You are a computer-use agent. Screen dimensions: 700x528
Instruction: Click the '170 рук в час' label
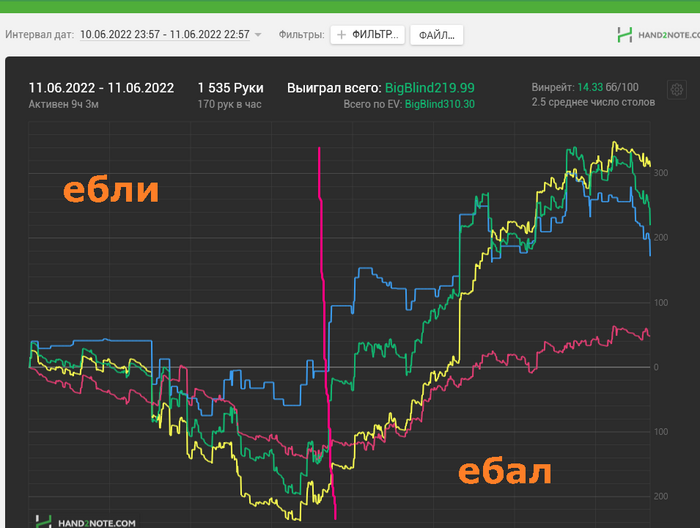[x=229, y=104]
